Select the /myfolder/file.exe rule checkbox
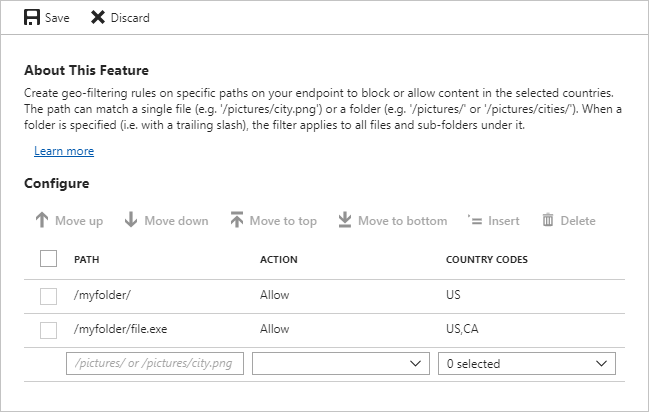The image size is (649, 412). (x=48, y=329)
